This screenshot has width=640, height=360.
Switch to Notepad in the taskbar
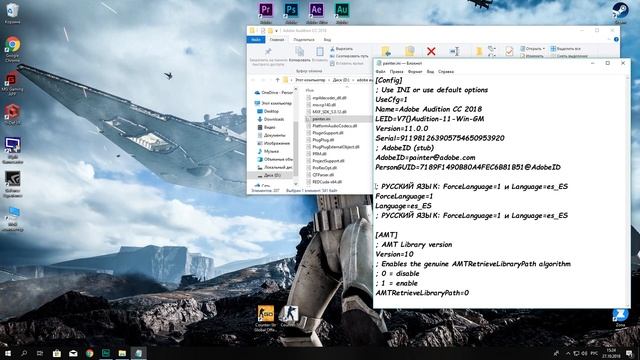pos(138,353)
